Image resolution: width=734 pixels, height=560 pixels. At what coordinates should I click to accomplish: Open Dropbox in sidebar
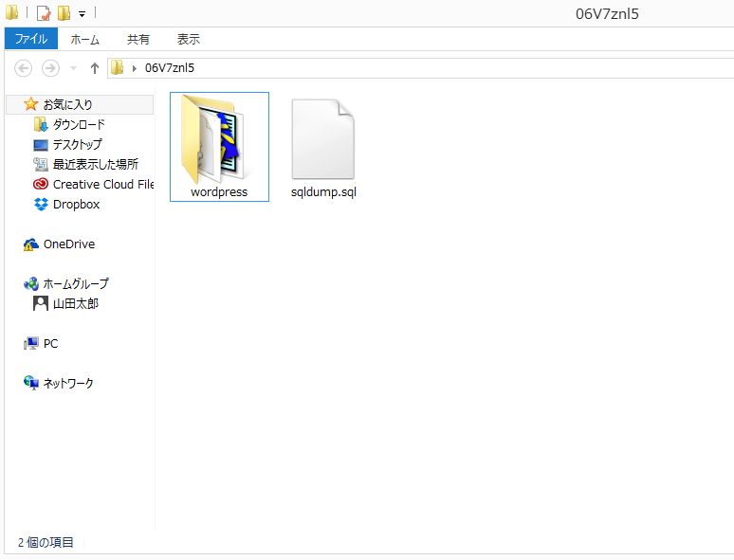click(x=76, y=205)
